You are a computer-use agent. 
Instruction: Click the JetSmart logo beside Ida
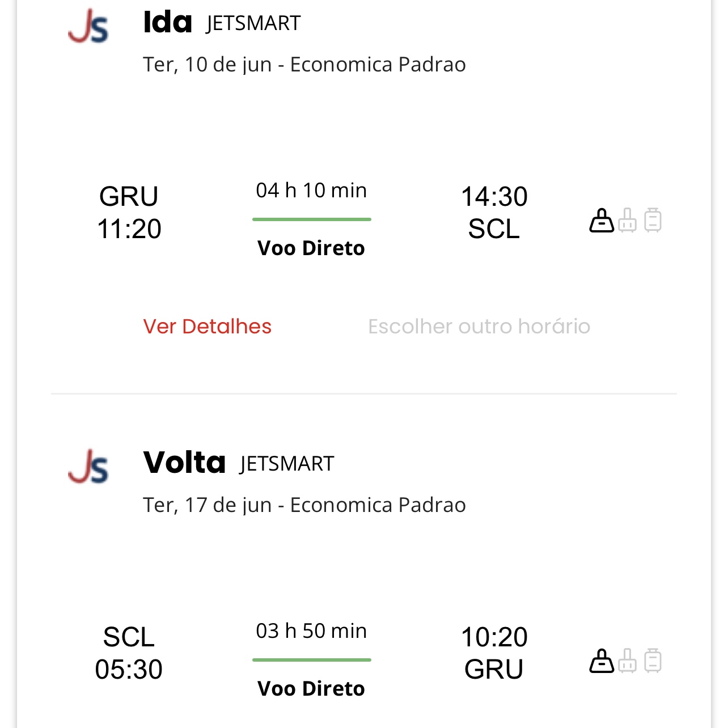(x=88, y=26)
